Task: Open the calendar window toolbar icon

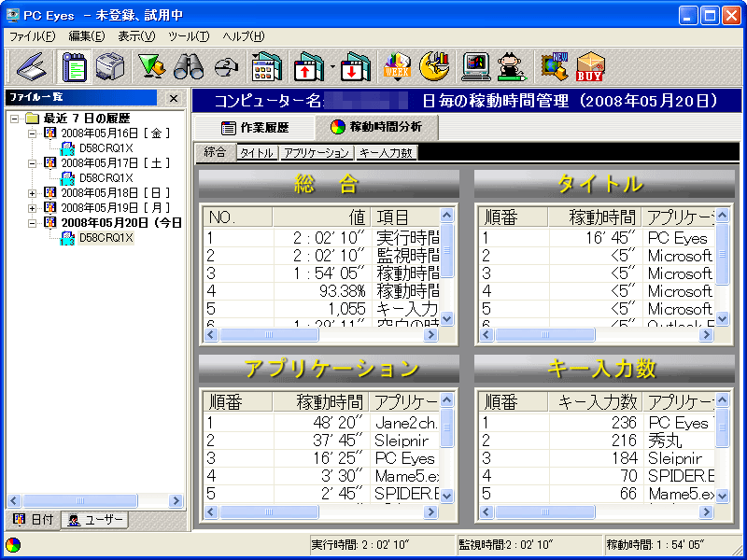Action: point(267,66)
